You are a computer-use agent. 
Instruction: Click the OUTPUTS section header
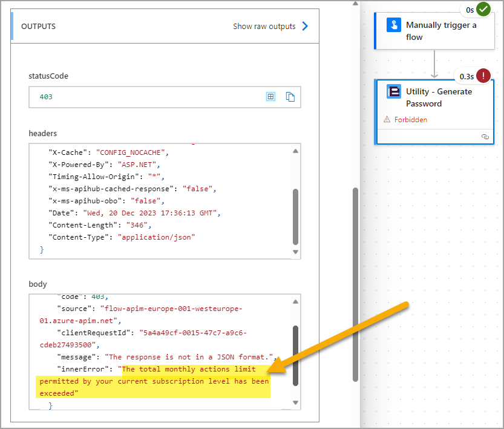point(38,27)
